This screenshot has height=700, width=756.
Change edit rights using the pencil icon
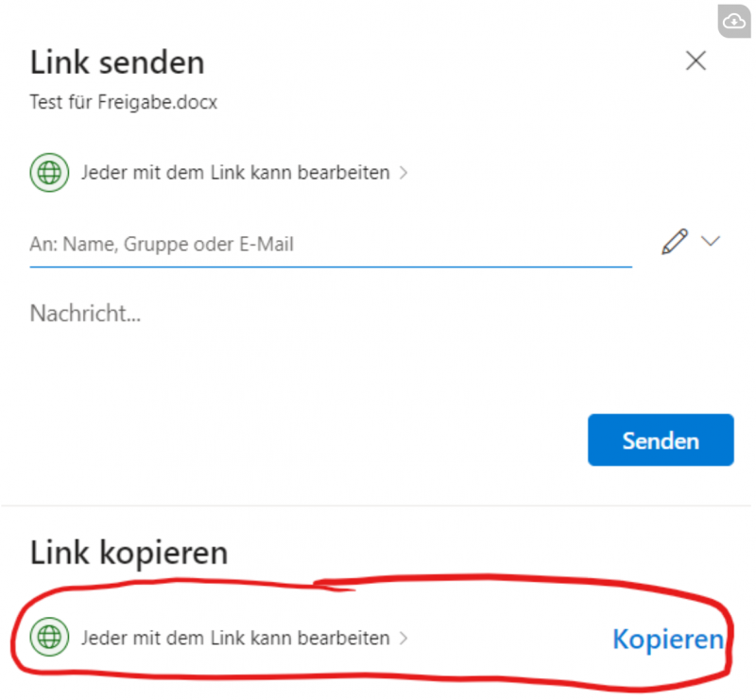point(674,241)
